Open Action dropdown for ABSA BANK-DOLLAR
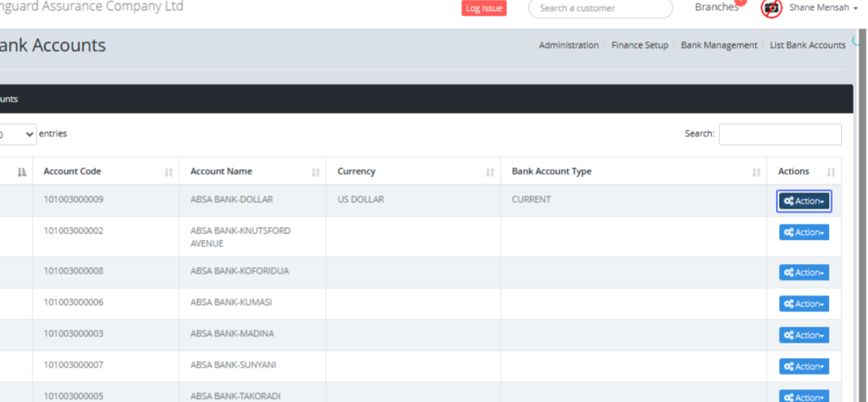This screenshot has width=868, height=402. tap(804, 202)
